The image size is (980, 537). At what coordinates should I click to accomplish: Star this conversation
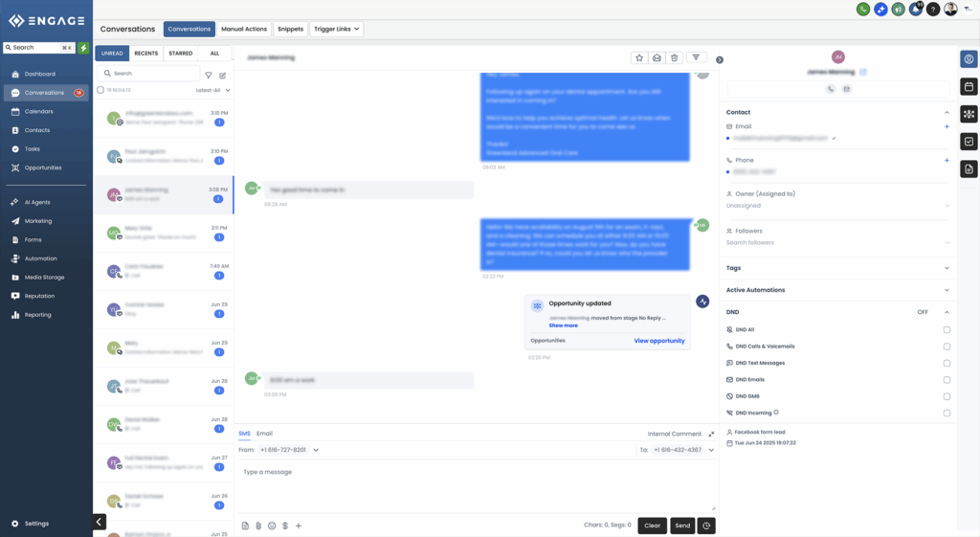click(639, 57)
